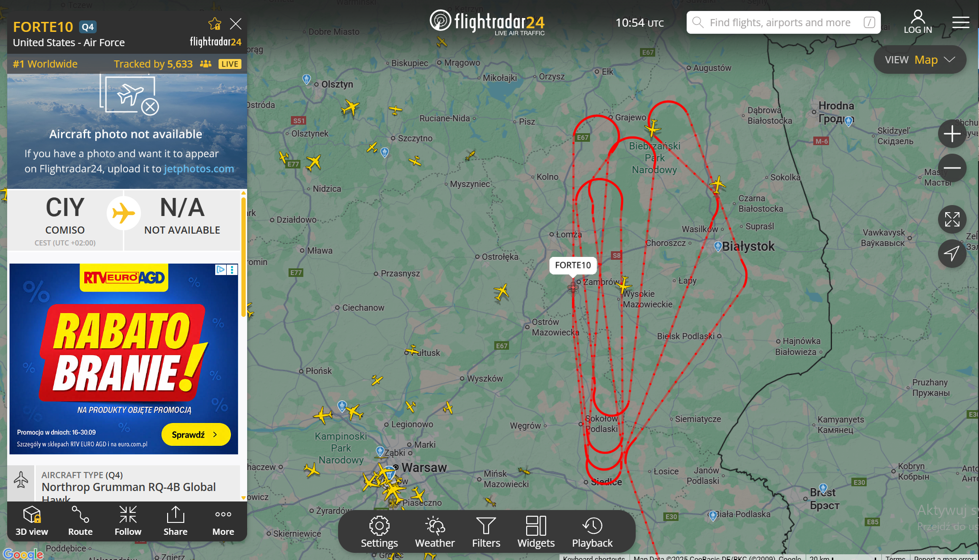The width and height of the screenshot is (979, 560).
Task: Center map on my location
Action: tap(952, 254)
